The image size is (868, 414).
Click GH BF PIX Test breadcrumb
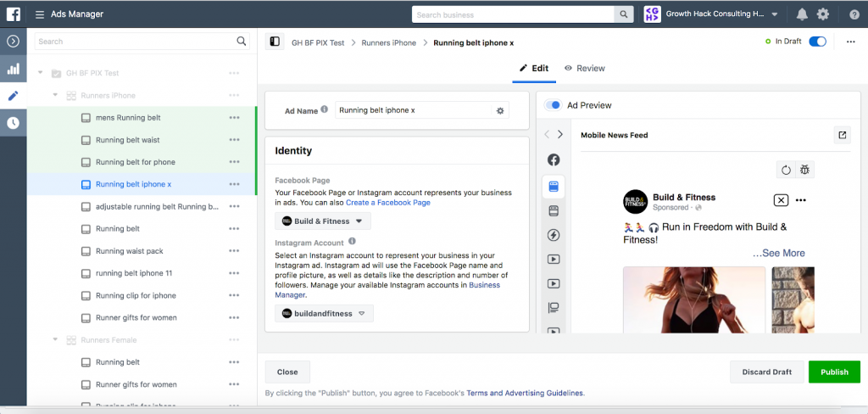click(318, 42)
